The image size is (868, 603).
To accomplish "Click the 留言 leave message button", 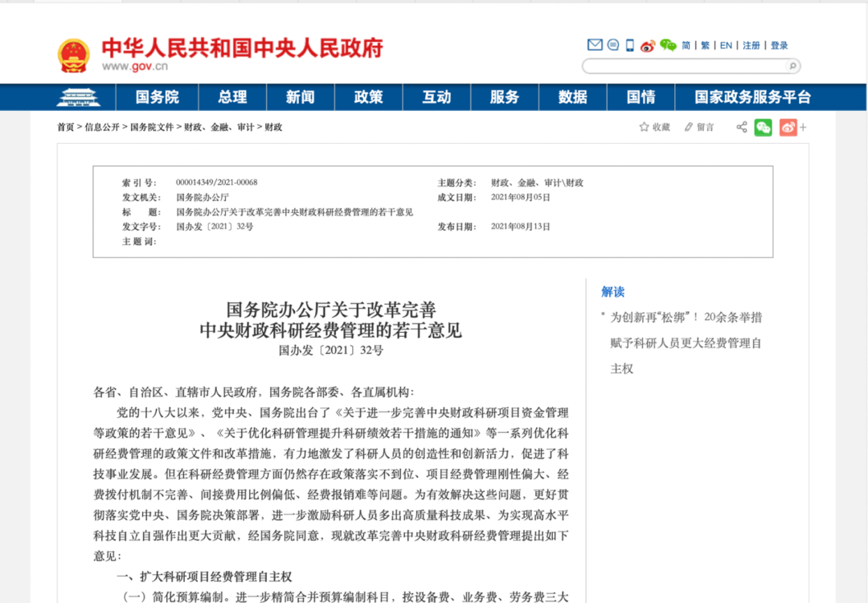I will coord(698,127).
